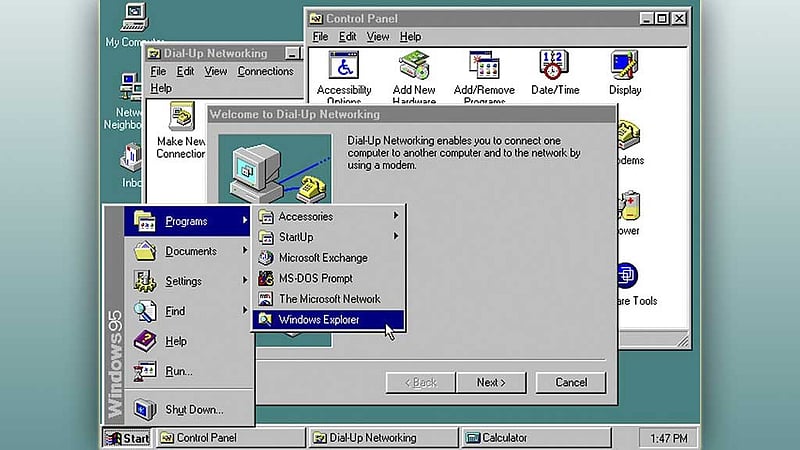The width and height of the screenshot is (800, 450).
Task: Expand the StartUp submenu arrow
Action: (396, 236)
